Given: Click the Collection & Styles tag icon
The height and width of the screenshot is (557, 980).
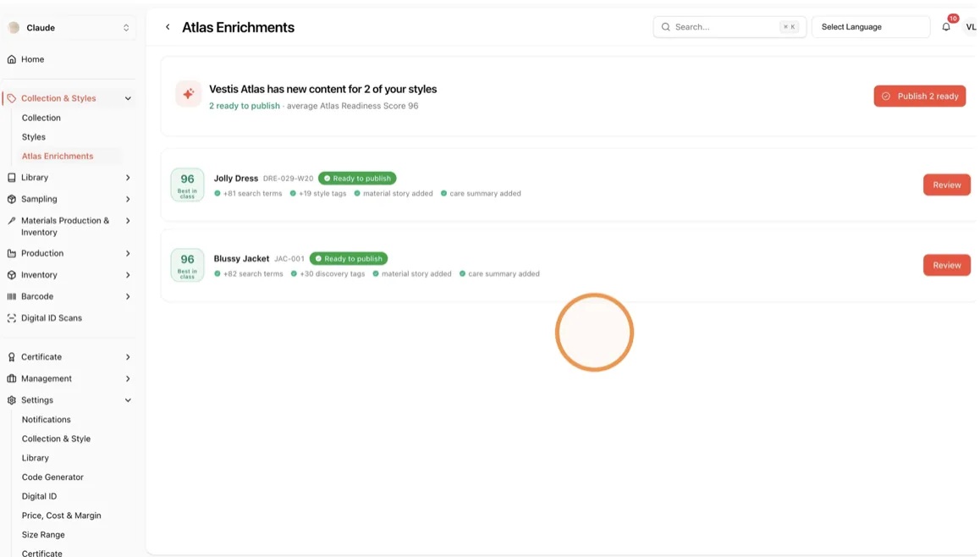Looking at the screenshot, I should [x=11, y=98].
